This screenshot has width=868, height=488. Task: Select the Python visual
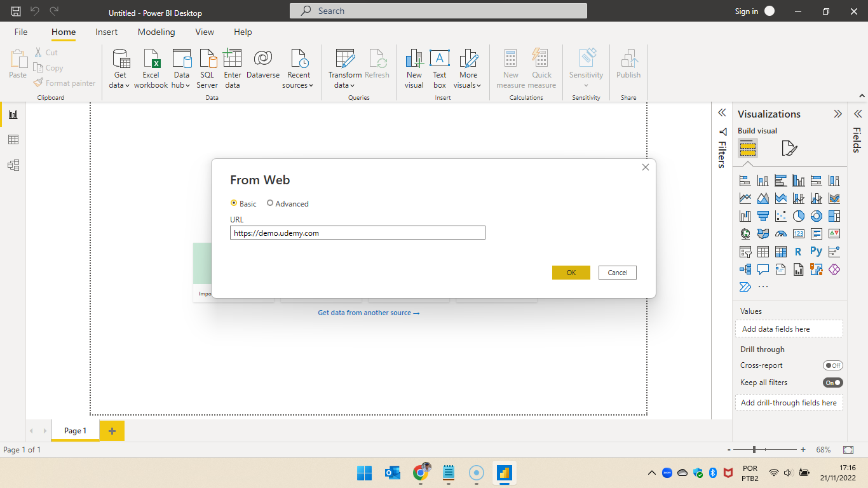[817, 252]
